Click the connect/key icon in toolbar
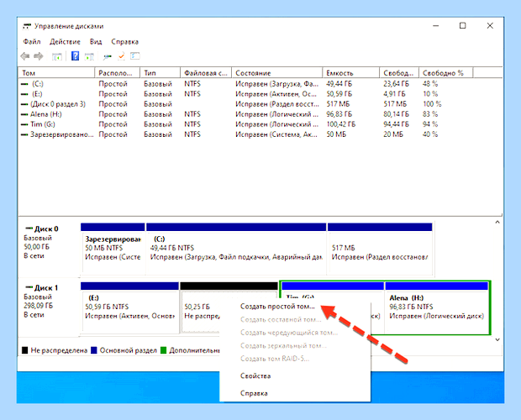This screenshot has height=420, width=521. [x=107, y=57]
